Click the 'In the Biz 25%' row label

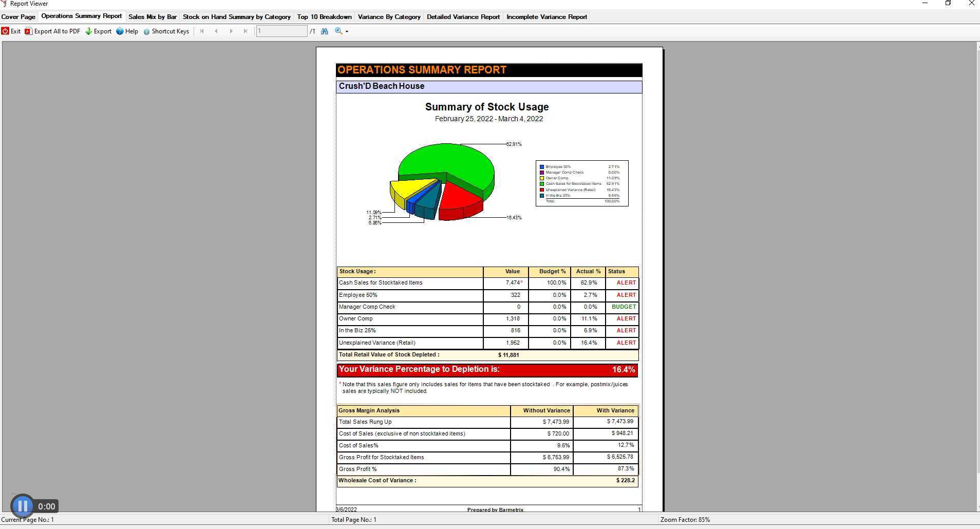(357, 331)
